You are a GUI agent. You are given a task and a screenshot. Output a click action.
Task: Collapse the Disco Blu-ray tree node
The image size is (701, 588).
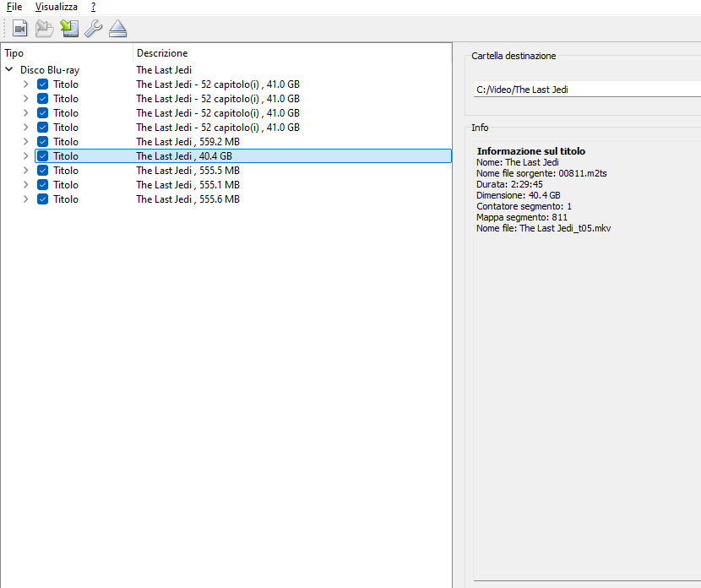pos(9,70)
